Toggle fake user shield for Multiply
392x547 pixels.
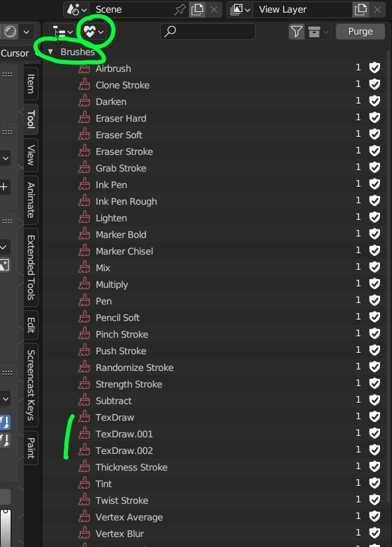pos(375,284)
